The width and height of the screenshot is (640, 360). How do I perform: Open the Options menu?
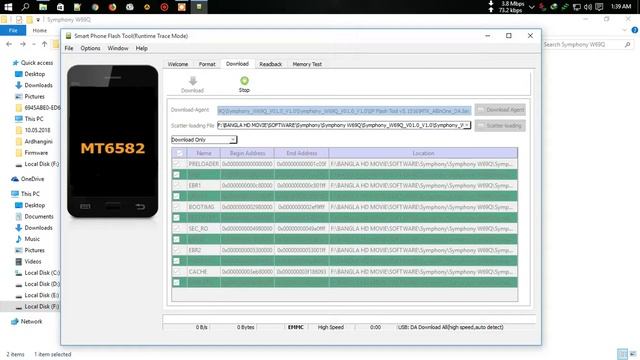point(90,48)
